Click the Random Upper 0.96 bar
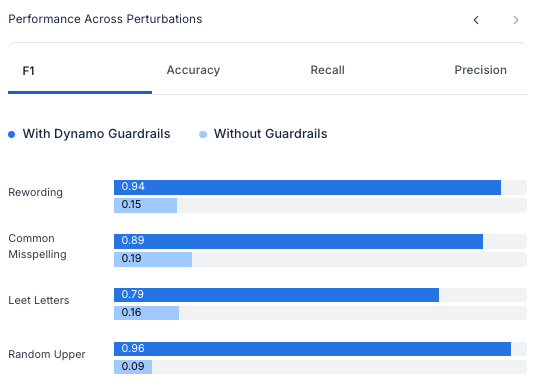Viewport: 534px width, 392px height. (x=312, y=349)
